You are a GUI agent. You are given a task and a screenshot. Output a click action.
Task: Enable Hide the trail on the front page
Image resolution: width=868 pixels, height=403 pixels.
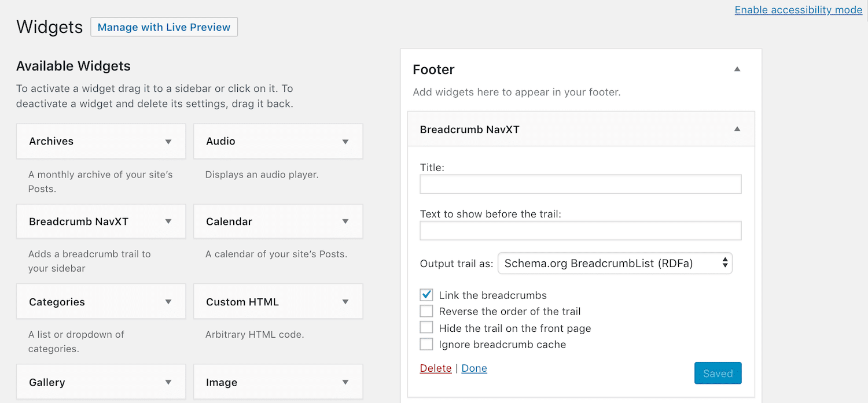(x=426, y=327)
